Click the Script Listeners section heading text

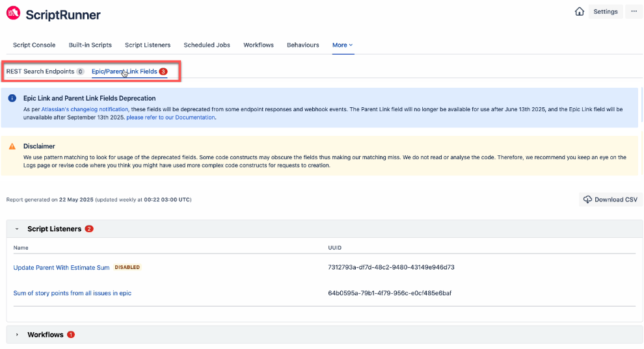click(x=54, y=229)
